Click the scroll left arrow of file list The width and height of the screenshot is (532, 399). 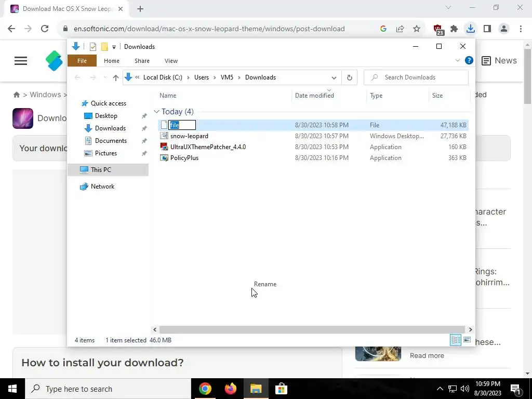[155, 329]
